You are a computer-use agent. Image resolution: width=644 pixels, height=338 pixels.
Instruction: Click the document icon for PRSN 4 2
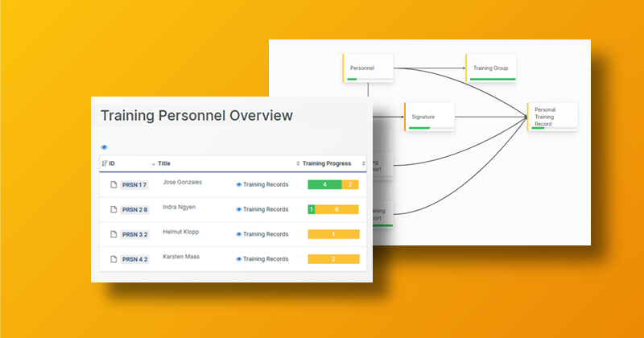pos(114,259)
